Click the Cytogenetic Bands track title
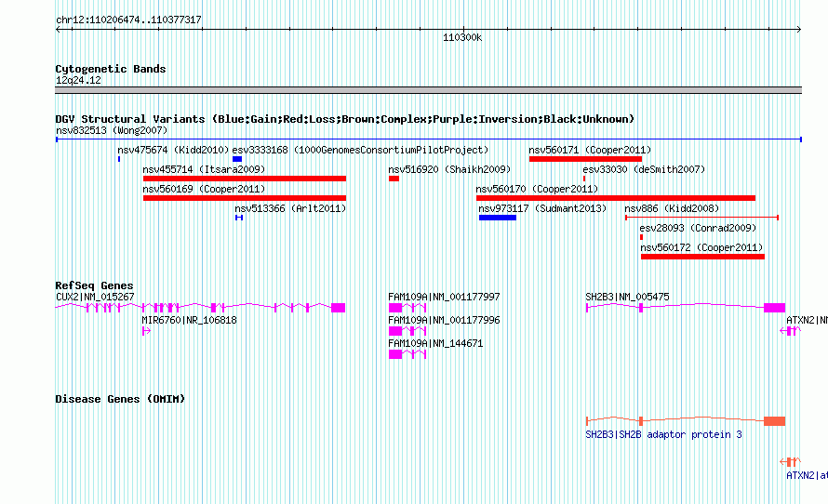828x504 pixels. 111,69
